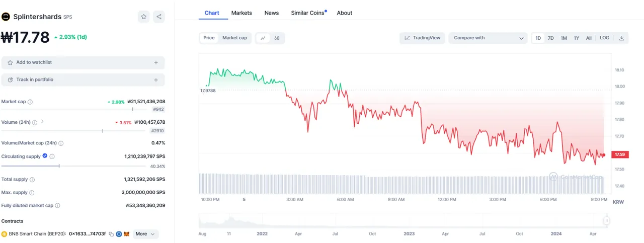
Task: Open the About tab
Action: pos(345,13)
